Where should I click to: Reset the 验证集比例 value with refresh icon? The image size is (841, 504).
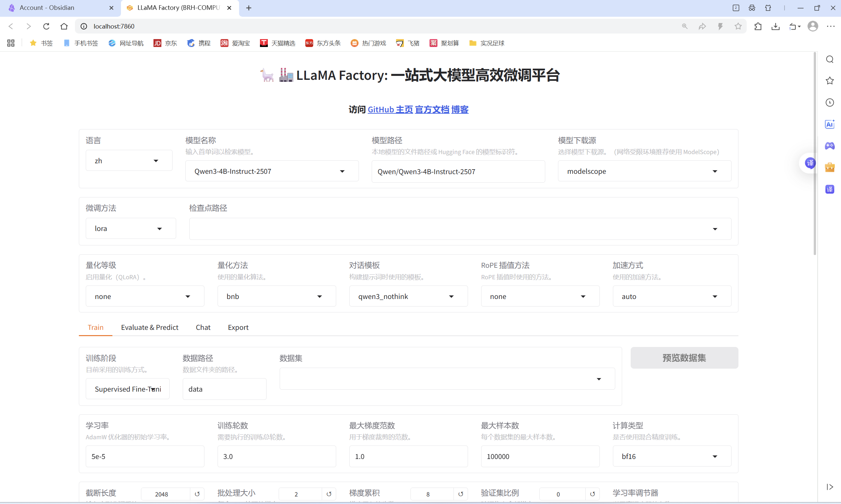tap(592, 494)
